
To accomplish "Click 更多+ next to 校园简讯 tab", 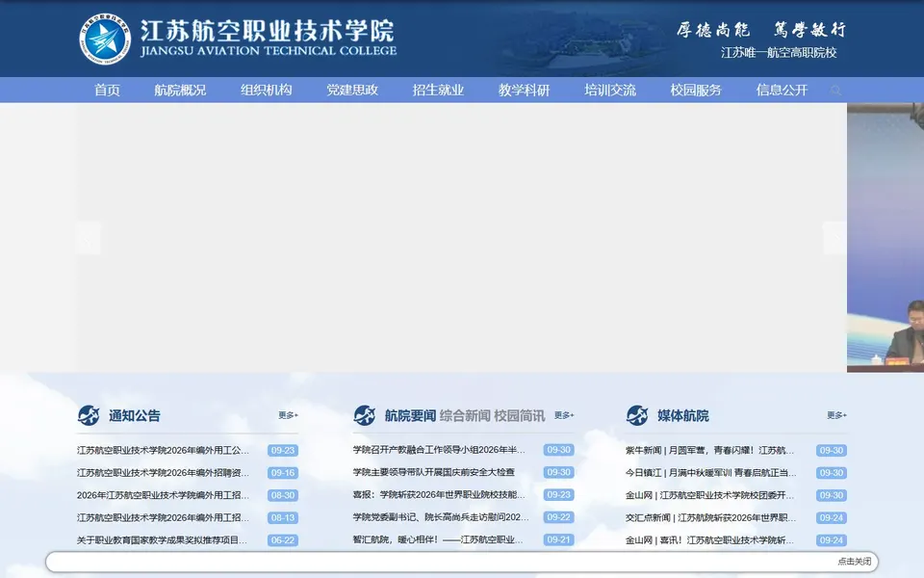I will click(564, 415).
